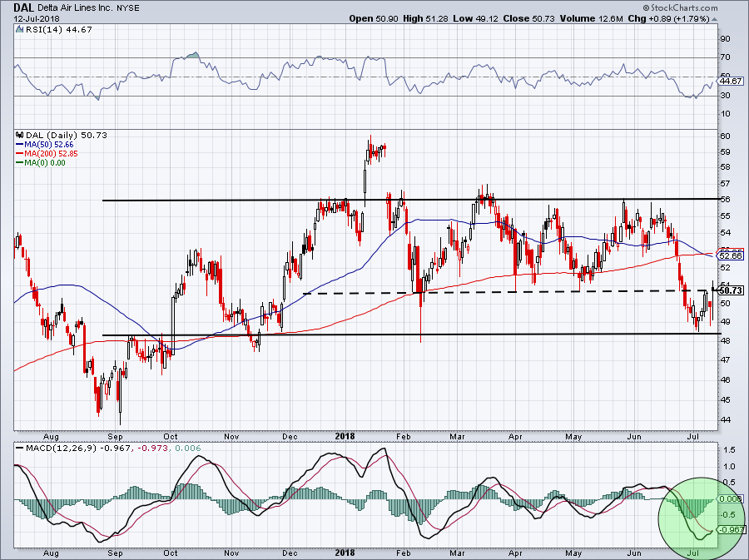Click the 52.66 moving average axis tag
The width and height of the screenshot is (749, 560).
(x=732, y=256)
